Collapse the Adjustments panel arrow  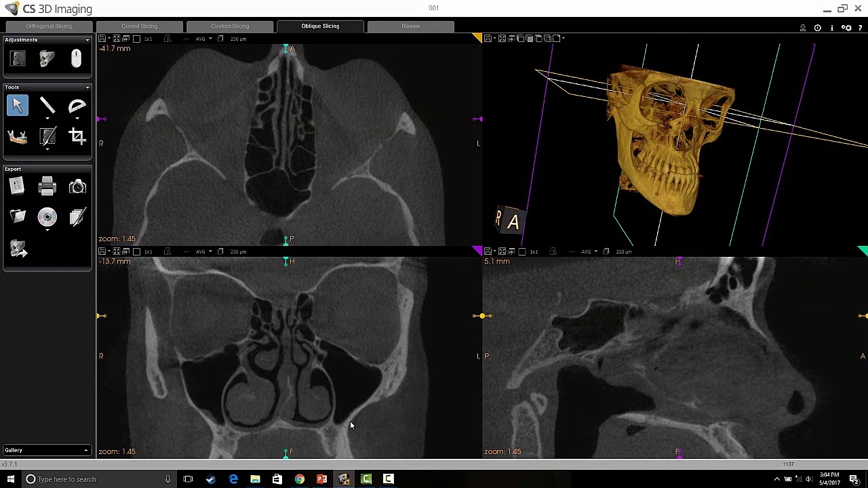click(87, 40)
